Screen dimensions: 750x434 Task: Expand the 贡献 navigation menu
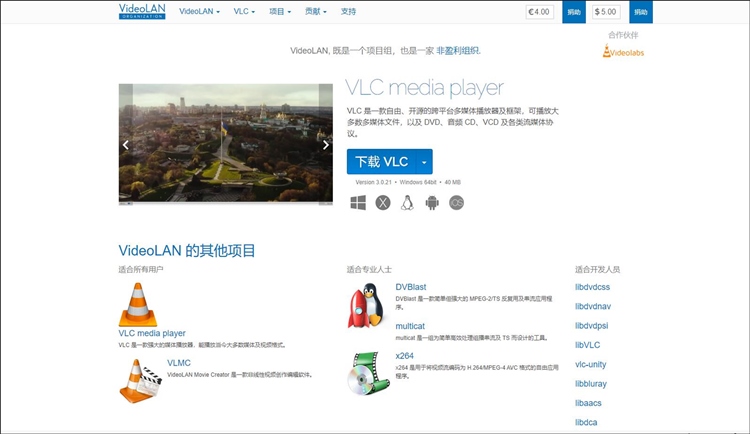tap(316, 11)
